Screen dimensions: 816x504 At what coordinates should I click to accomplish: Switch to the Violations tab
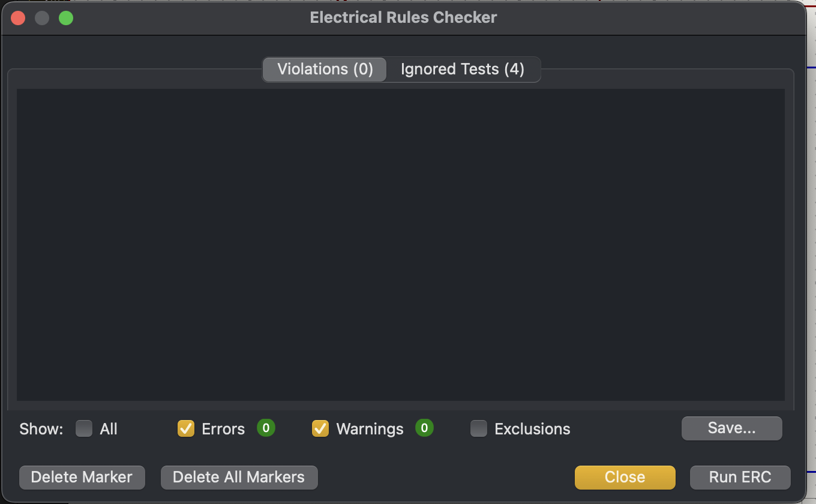pos(325,69)
